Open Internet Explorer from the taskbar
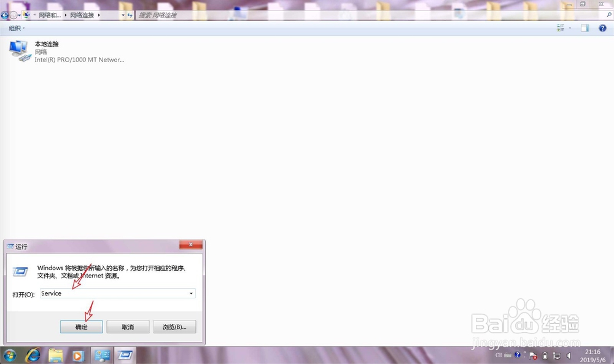This screenshot has height=364, width=614. point(33,355)
